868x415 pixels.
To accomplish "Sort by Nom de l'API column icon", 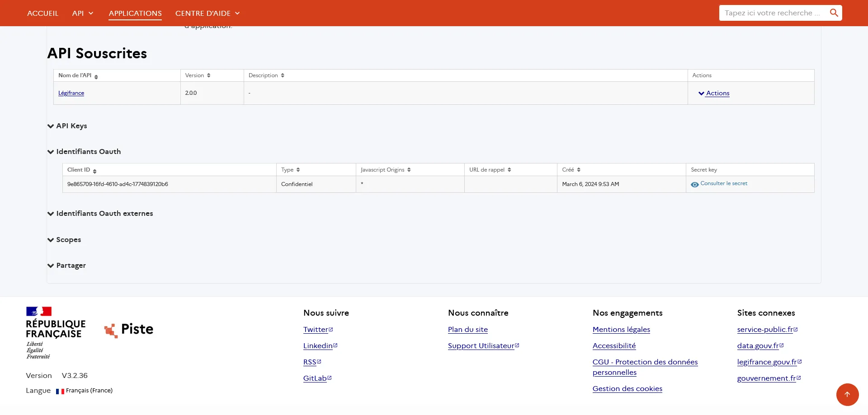I will click(96, 77).
